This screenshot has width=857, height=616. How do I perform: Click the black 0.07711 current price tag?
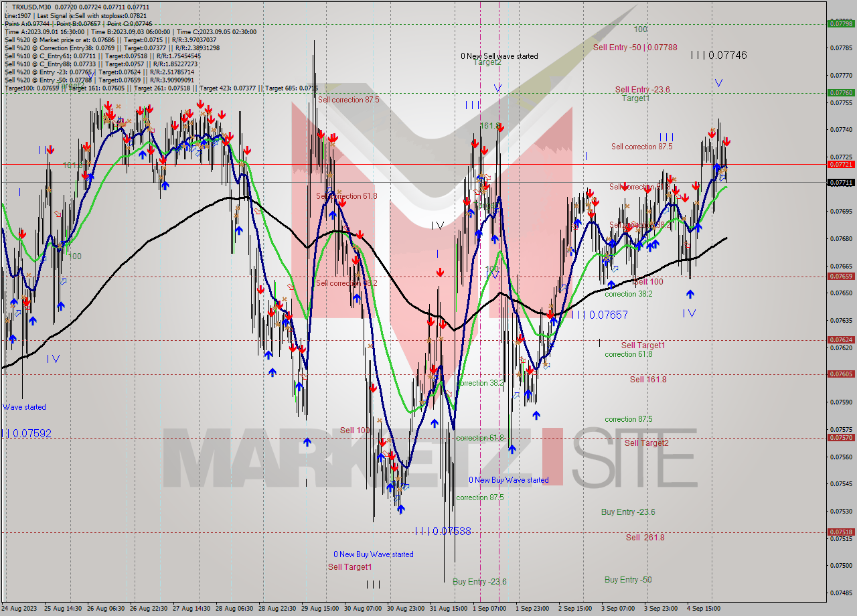pyautogui.click(x=842, y=182)
